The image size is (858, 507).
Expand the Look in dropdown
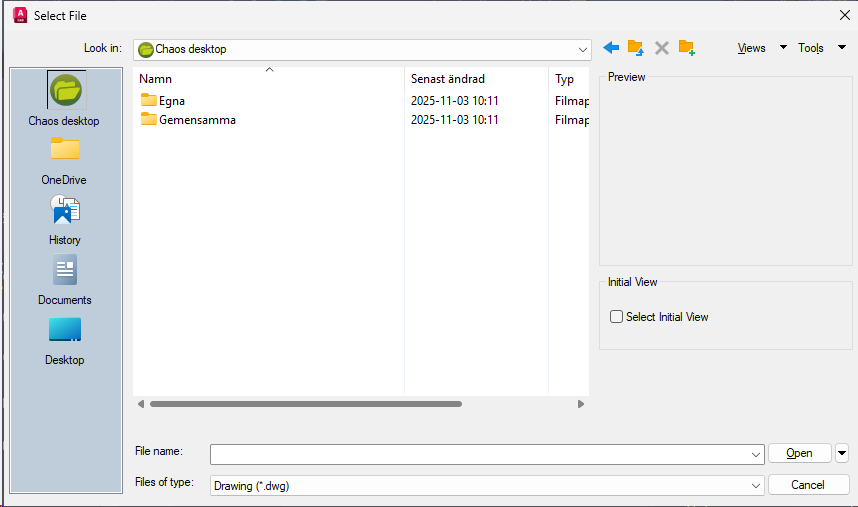(x=583, y=49)
